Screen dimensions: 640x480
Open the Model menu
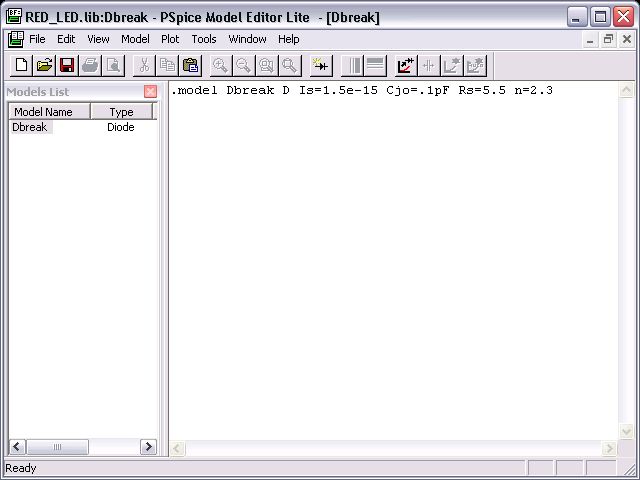[x=135, y=39]
